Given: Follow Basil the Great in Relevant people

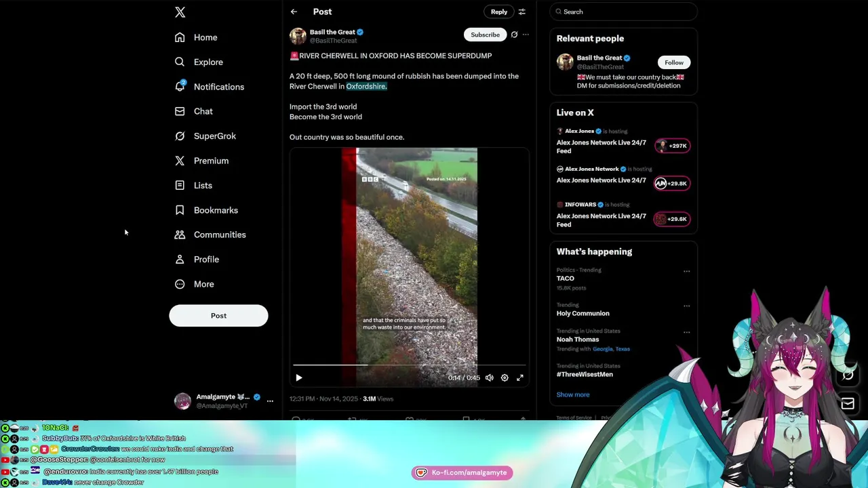Looking at the screenshot, I should [674, 62].
